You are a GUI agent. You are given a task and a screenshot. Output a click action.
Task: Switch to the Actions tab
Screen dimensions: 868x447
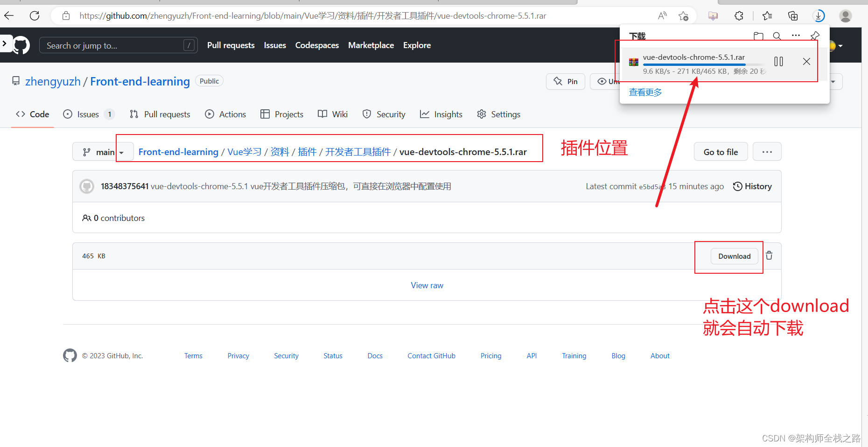coord(225,114)
